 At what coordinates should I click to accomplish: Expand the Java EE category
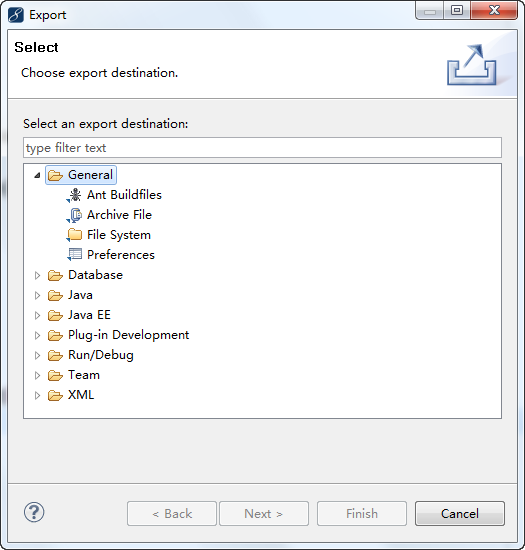(x=37, y=315)
